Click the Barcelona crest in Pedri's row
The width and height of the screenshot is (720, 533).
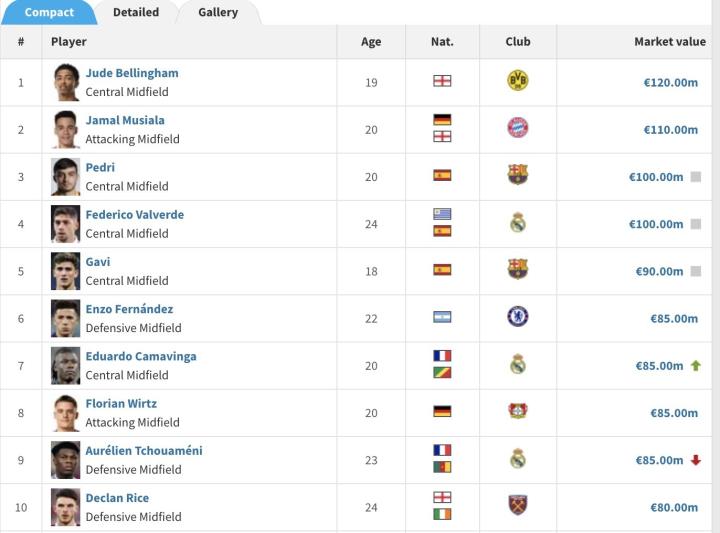[517, 175]
